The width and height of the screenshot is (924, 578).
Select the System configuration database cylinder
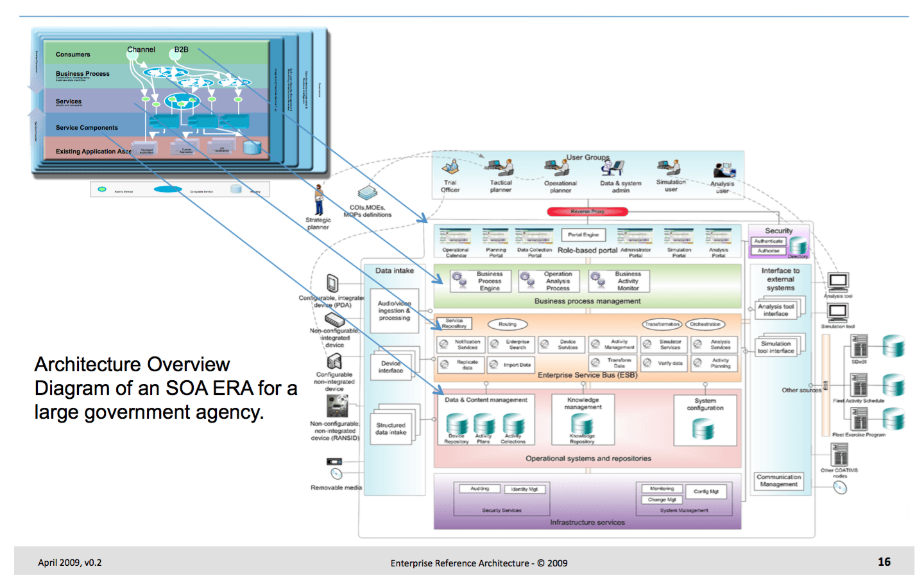click(x=703, y=428)
